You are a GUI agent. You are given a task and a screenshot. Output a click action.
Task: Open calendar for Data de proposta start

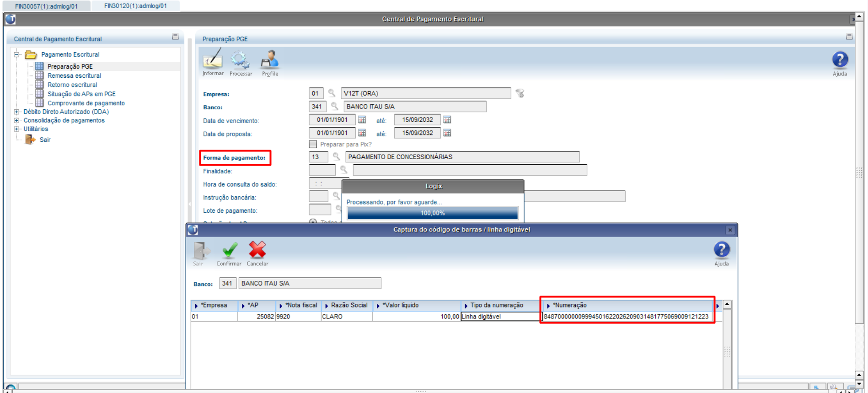click(362, 133)
